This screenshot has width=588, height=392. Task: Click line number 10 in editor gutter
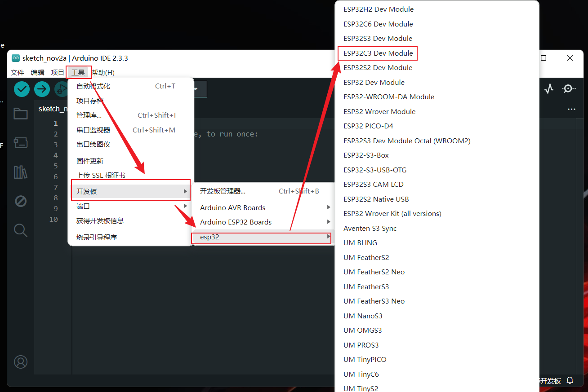pos(53,219)
